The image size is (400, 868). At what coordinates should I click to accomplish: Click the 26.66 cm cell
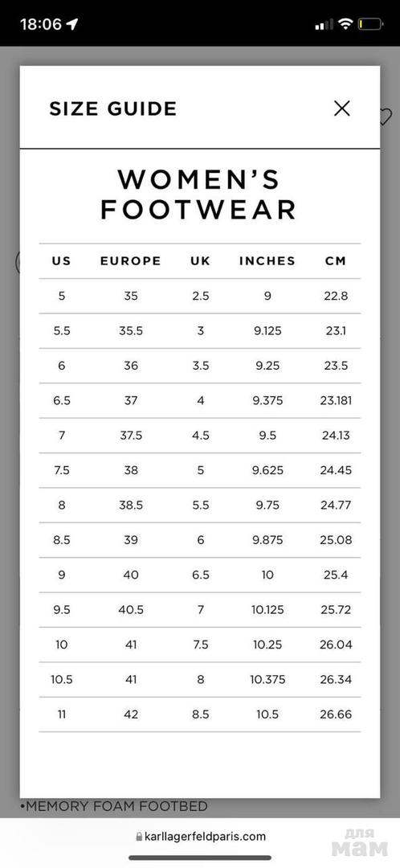(335, 714)
